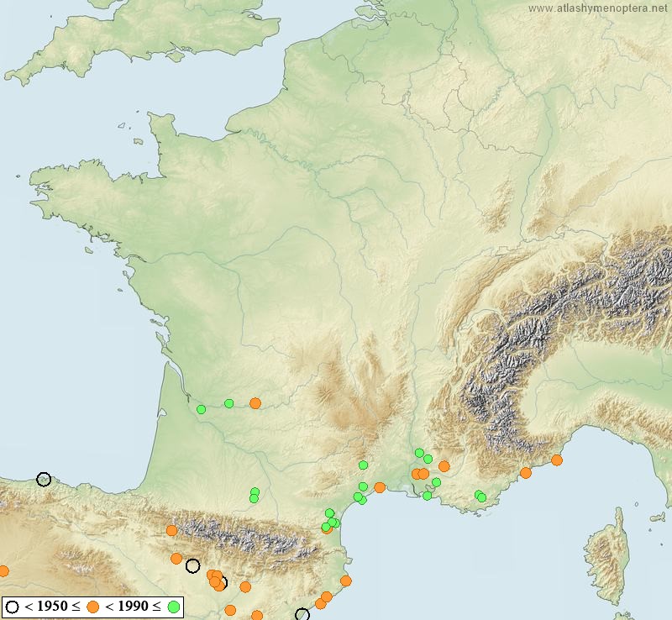
Task: Select the green marker pair near Toulouse
Action: click(x=255, y=495)
